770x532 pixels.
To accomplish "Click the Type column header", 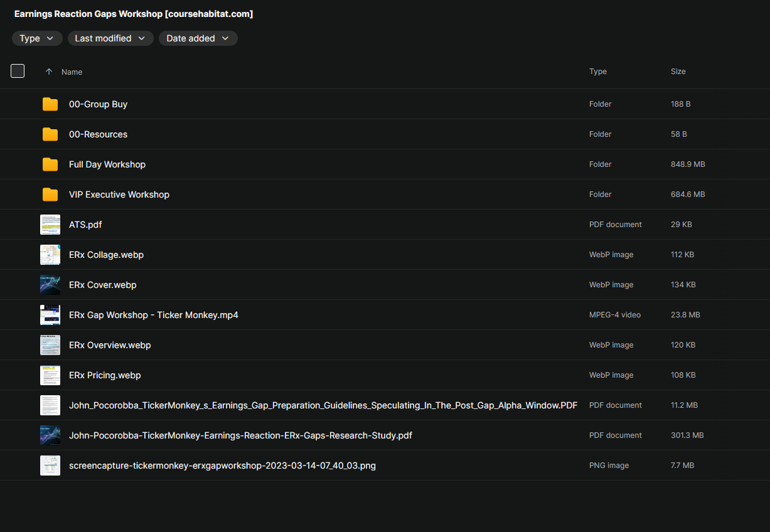I will [x=597, y=72].
